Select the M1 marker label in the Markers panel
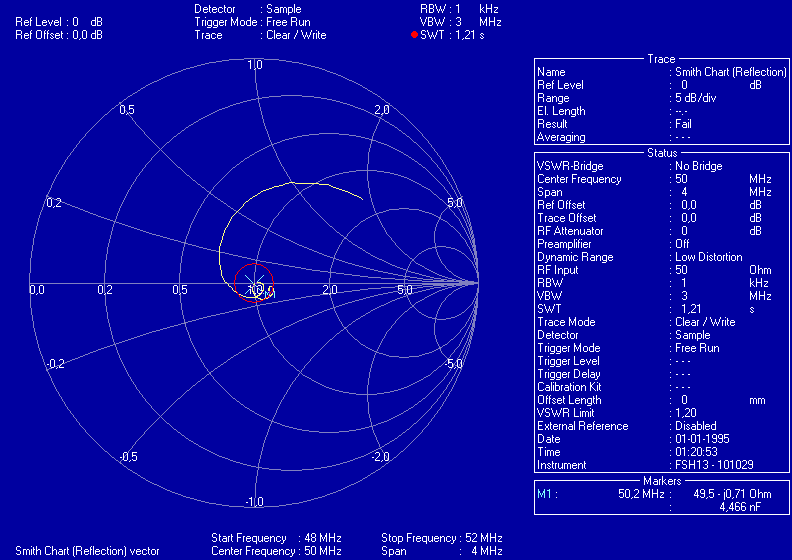 tap(545, 493)
